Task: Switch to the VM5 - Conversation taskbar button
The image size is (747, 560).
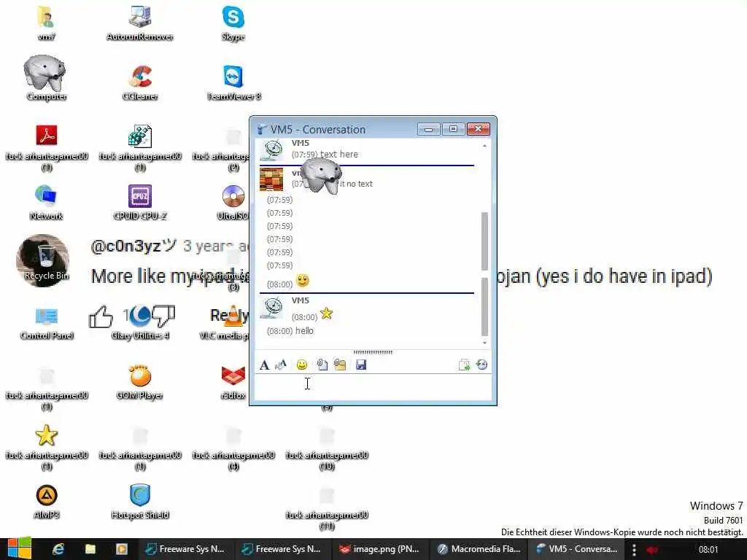Action: 577,549
